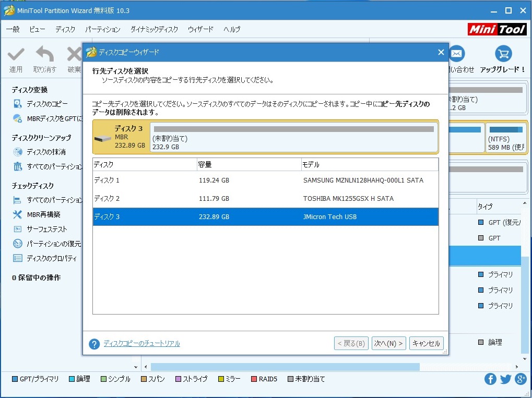
Task: Click the Apply (適用) checkmark icon
Action: 16,54
